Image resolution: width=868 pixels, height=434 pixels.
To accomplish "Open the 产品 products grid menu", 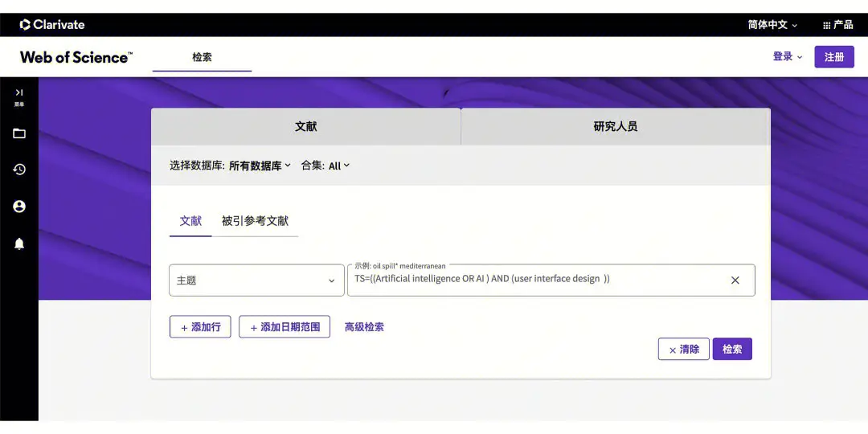I will [x=837, y=25].
